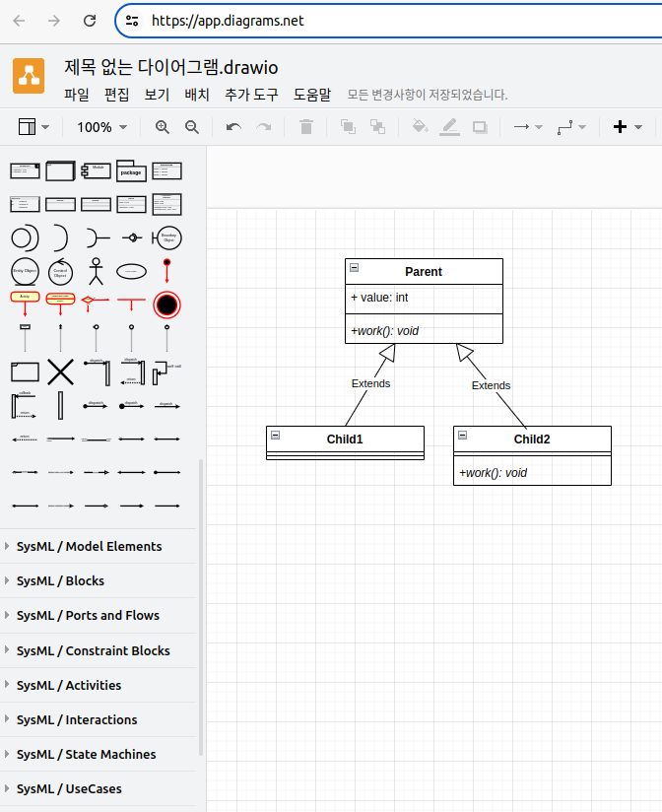662x812 pixels.
Task: Select the Entity Object shape
Action: (x=25, y=271)
